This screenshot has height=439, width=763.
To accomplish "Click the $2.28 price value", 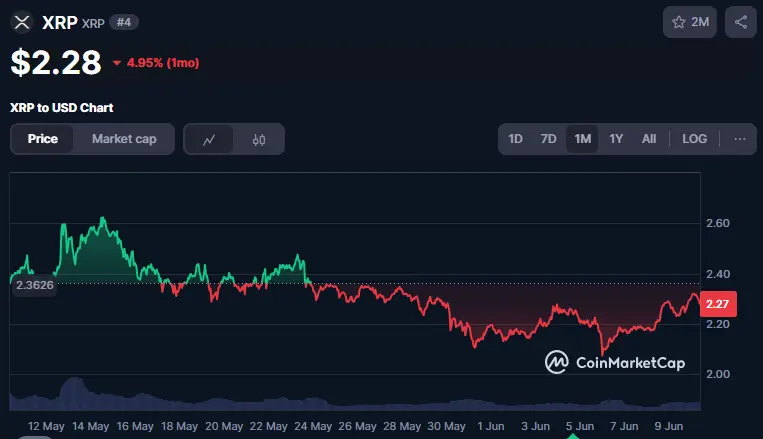I will click(56, 63).
